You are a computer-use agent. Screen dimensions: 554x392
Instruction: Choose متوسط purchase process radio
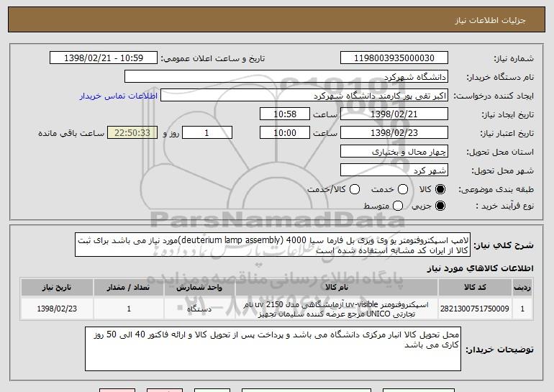(x=398, y=206)
